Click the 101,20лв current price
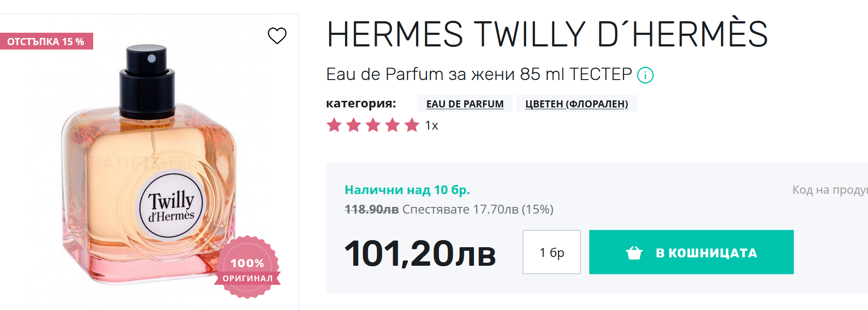Screen dimensions: 868x310 coord(420,253)
